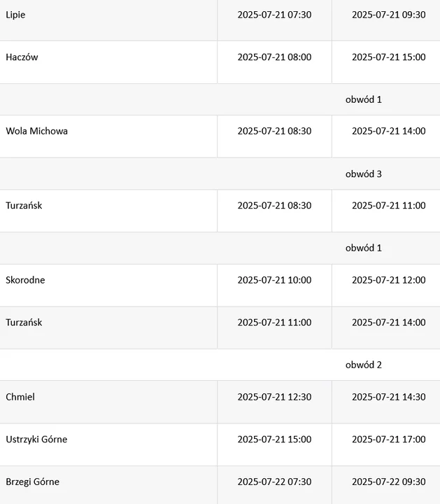The height and width of the screenshot is (504, 440).
Task: Click end time 2025-07-22 09:30
Action: [x=388, y=482]
